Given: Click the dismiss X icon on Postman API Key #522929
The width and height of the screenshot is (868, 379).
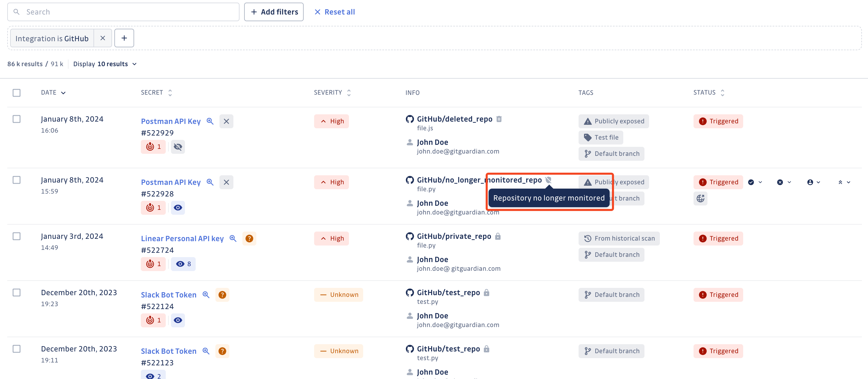Looking at the screenshot, I should tap(226, 121).
